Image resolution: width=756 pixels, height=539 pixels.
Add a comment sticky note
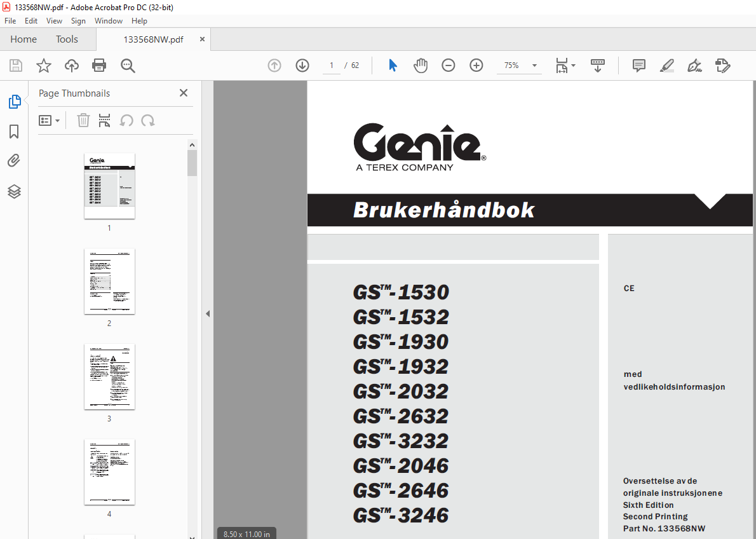639,65
